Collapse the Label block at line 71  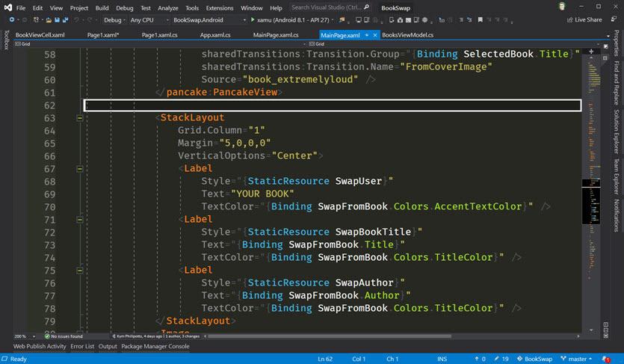click(x=80, y=220)
